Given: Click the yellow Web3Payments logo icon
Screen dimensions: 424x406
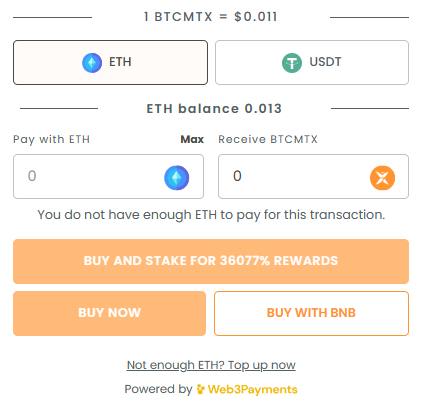Looking at the screenshot, I should 201,389.
